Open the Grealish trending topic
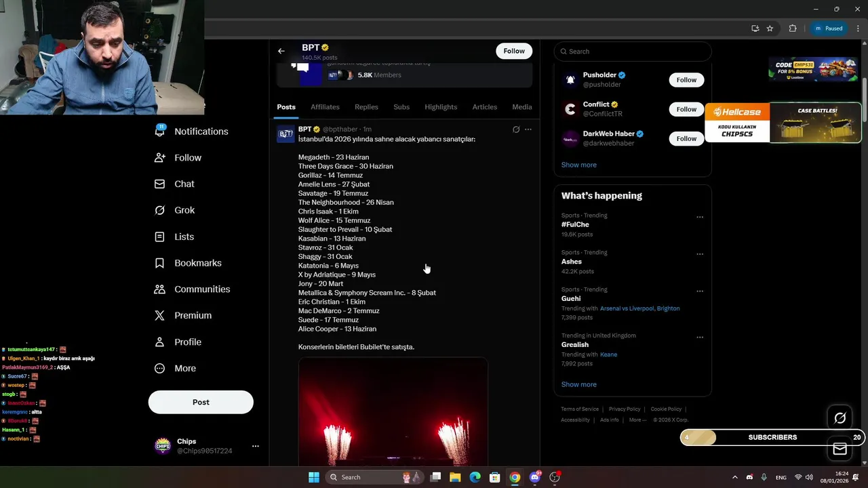This screenshot has height=488, width=868. pyautogui.click(x=574, y=344)
